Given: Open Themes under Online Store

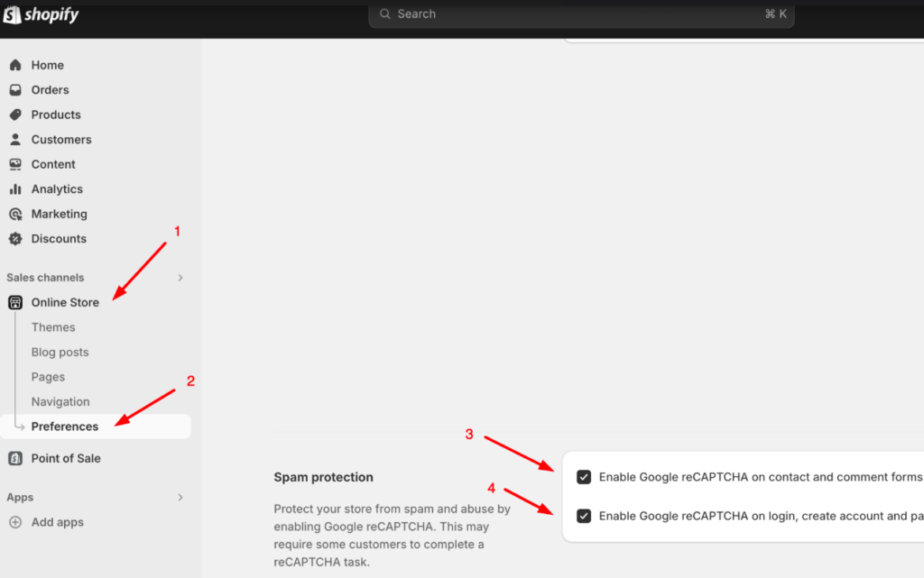Looking at the screenshot, I should [x=53, y=327].
